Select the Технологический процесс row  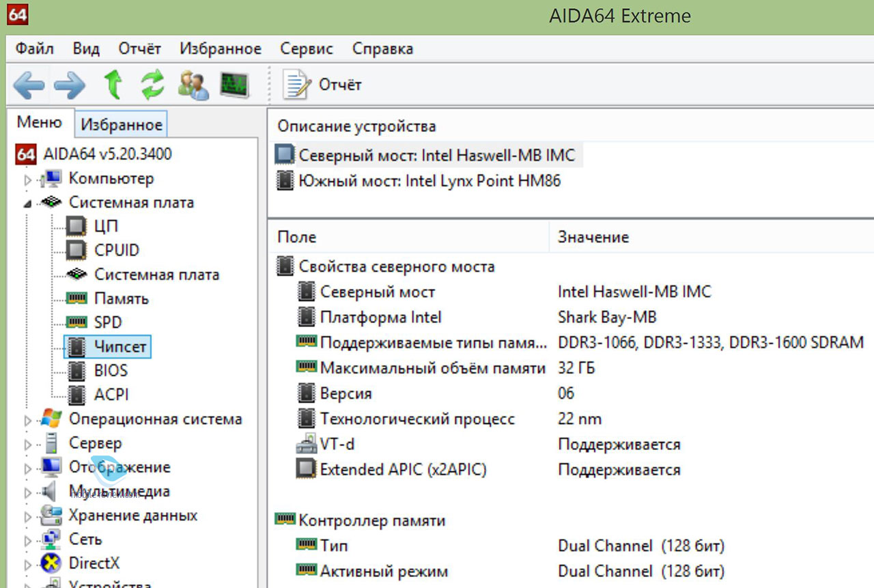point(417,419)
